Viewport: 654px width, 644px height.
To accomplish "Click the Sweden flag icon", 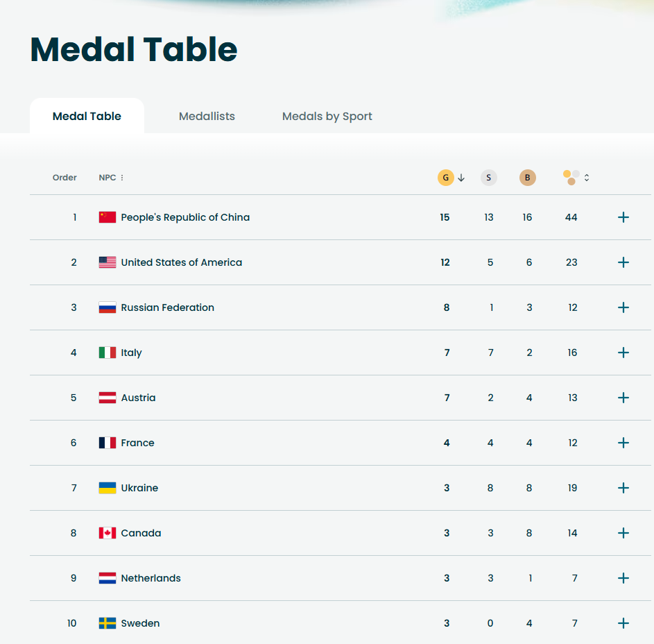I will coord(106,622).
